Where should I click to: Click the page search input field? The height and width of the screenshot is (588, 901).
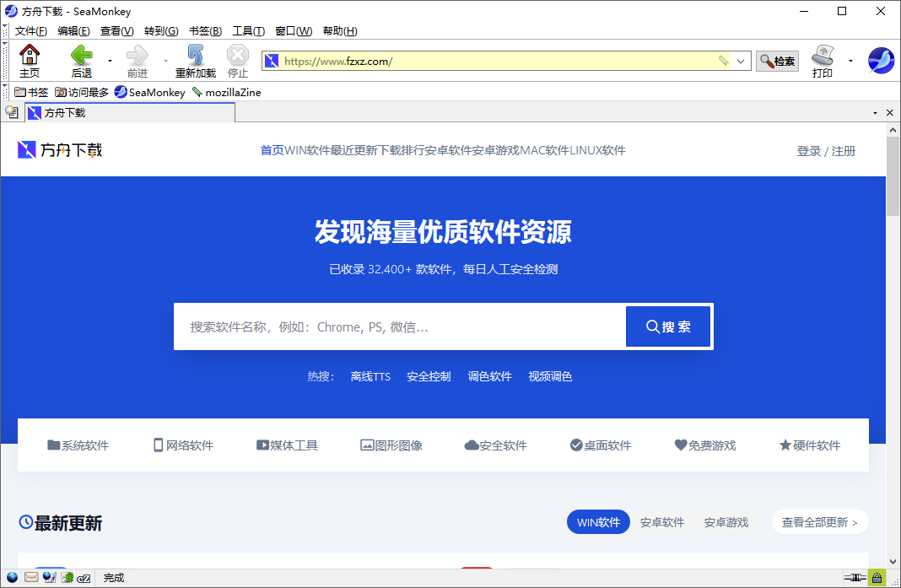[x=400, y=326]
